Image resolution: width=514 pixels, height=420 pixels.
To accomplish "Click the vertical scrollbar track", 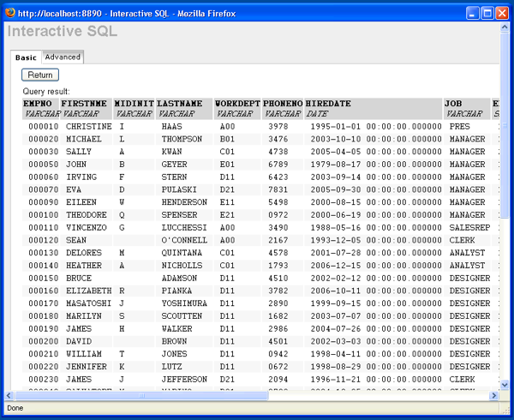I will point(504,300).
